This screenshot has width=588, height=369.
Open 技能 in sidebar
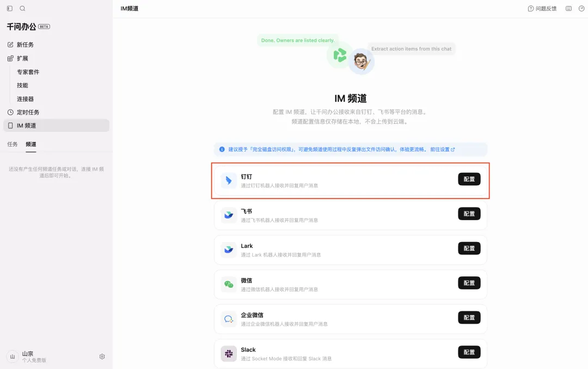click(x=22, y=86)
